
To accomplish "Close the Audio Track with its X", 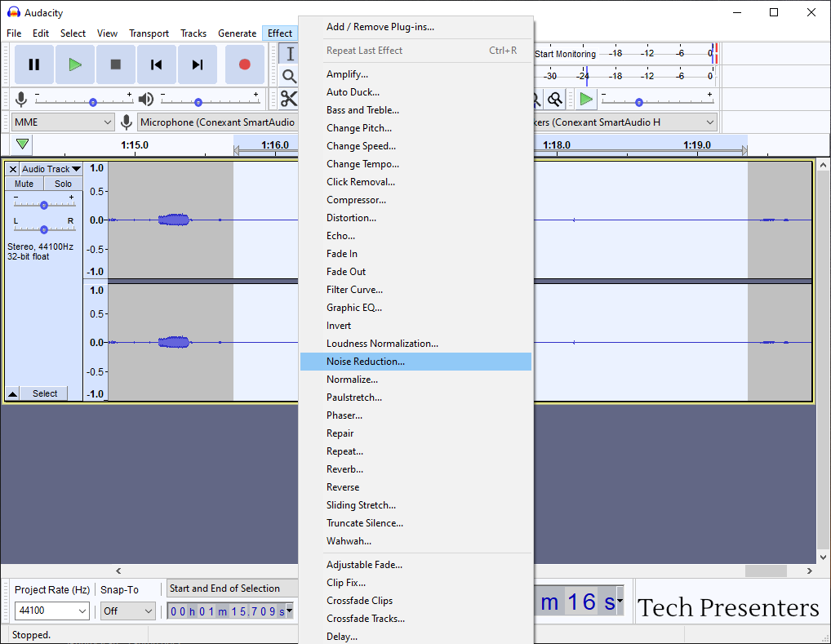I will [x=13, y=169].
